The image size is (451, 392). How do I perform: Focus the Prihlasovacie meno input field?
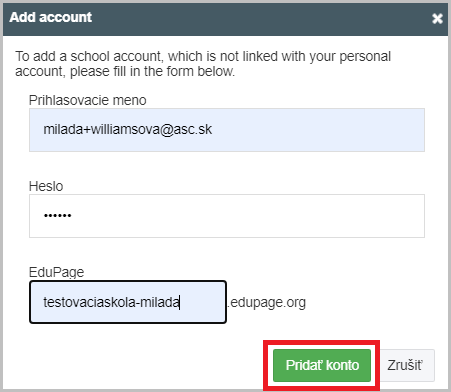[227, 130]
